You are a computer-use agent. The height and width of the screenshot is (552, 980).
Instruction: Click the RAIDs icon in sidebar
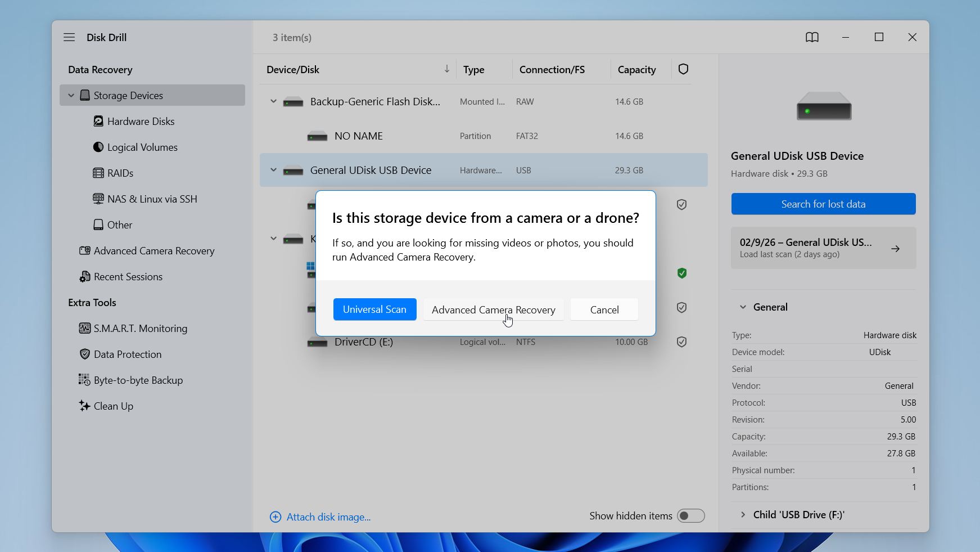coord(98,173)
